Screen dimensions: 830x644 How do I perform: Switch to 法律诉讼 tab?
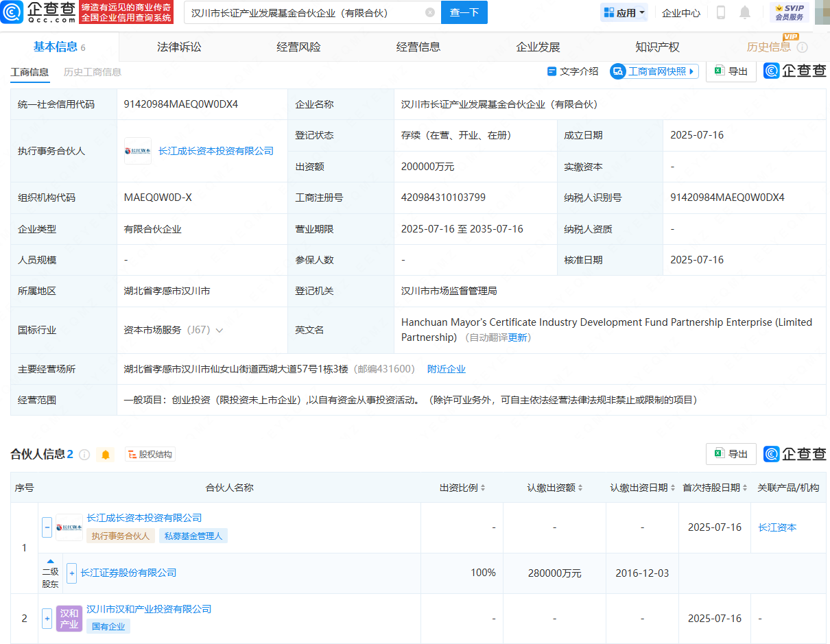coord(179,47)
